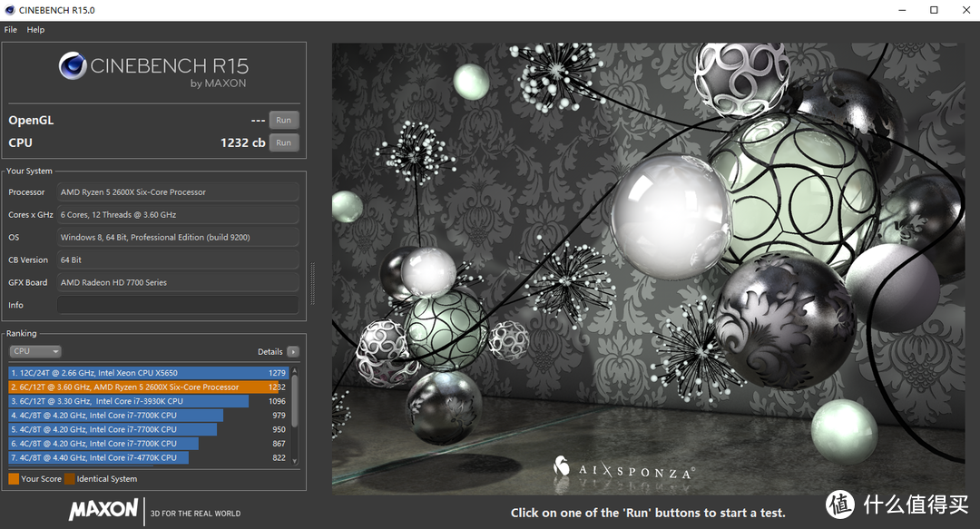Open the File menu

tap(11, 29)
